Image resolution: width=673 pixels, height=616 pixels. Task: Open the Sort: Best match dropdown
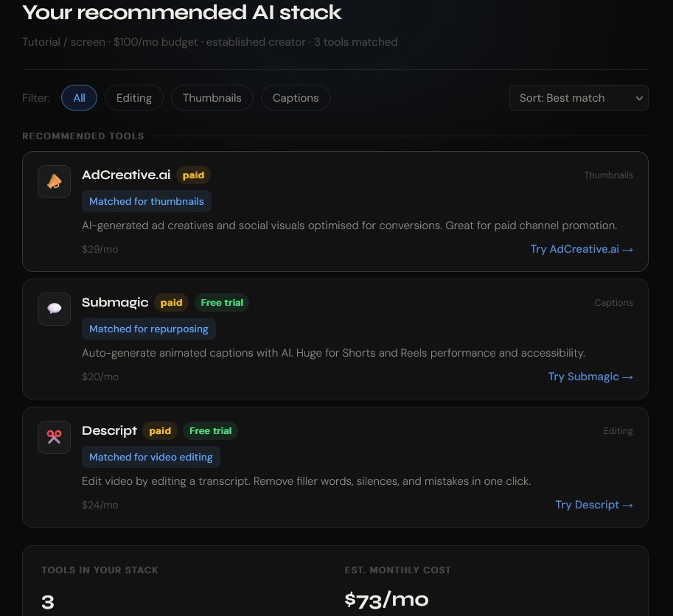tap(579, 98)
